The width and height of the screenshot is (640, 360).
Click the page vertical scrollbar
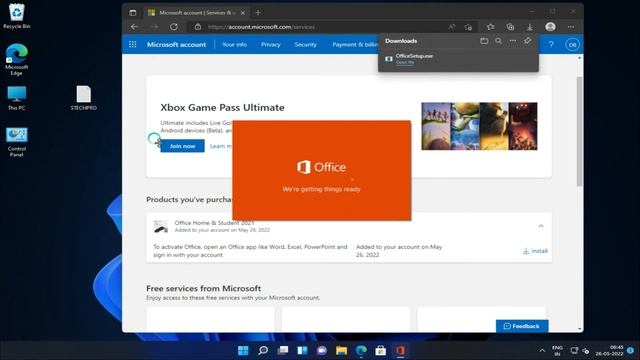[x=580, y=131]
